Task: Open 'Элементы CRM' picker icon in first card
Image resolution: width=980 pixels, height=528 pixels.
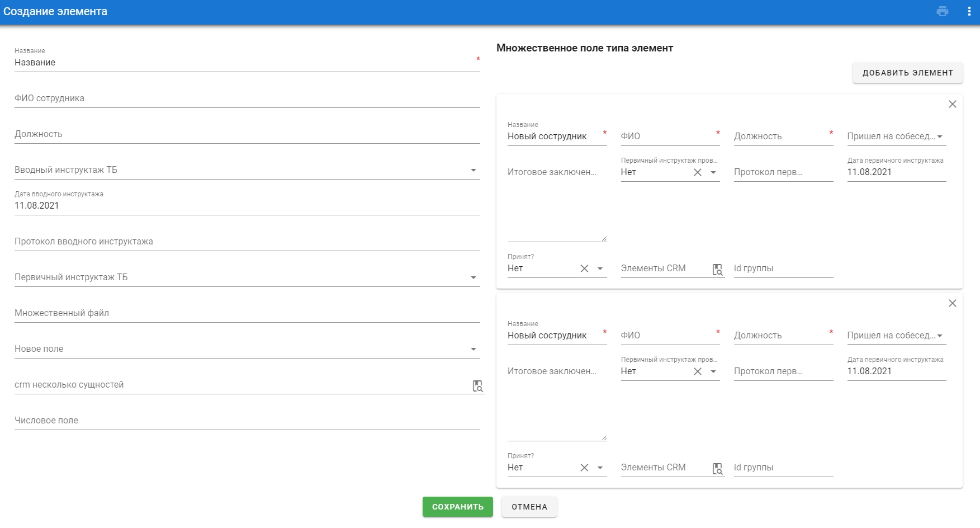Action: (x=718, y=270)
